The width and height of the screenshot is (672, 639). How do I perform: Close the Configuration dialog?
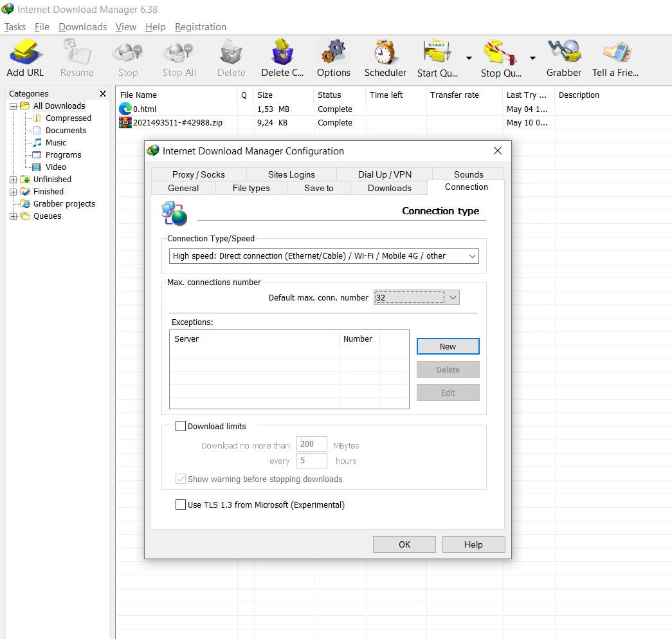coord(498,151)
